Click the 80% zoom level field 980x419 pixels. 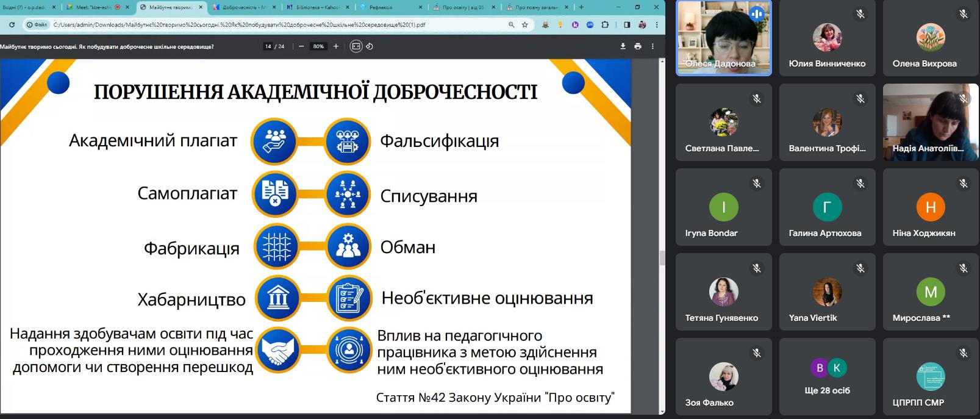pos(318,46)
